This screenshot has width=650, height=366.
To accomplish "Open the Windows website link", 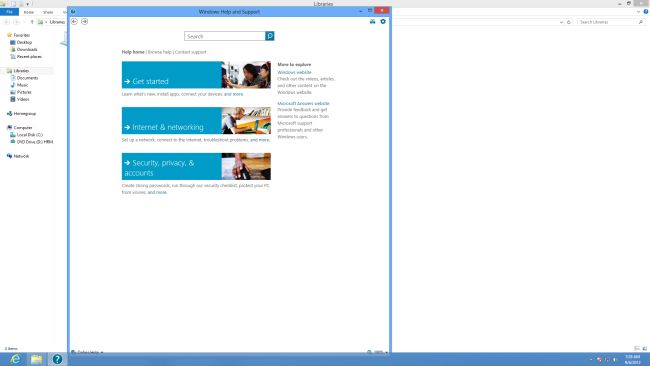I will coord(294,72).
